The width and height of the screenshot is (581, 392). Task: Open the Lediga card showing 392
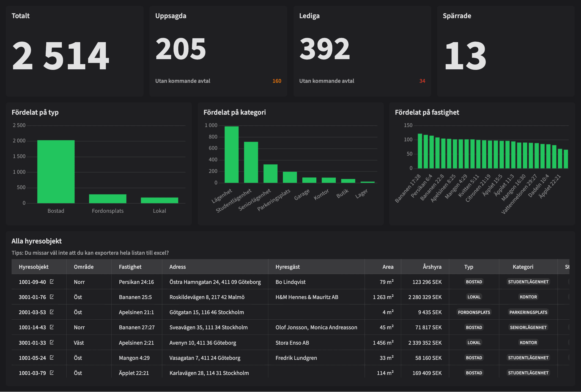pyautogui.click(x=362, y=50)
